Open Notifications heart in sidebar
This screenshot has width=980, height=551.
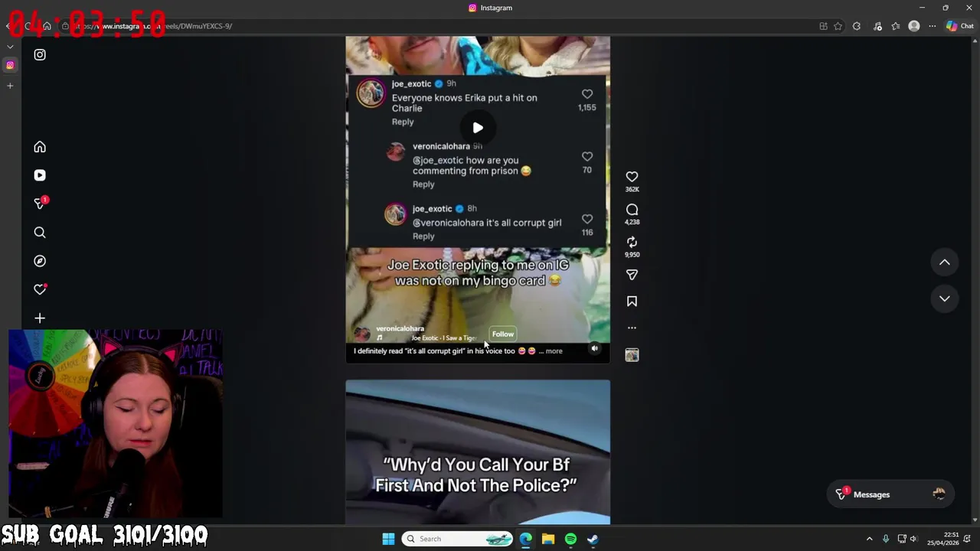click(40, 289)
